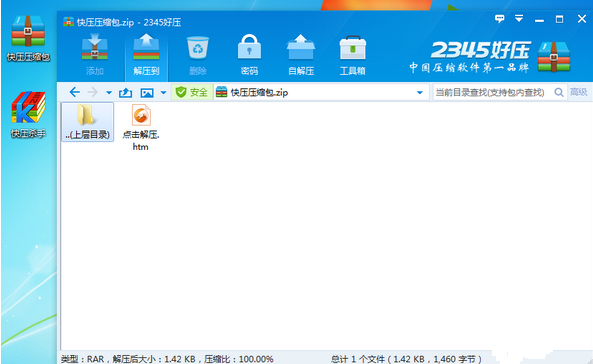Click the 高级 advanced search link
Image resolution: width=593 pixels, height=364 pixels.
579,92
